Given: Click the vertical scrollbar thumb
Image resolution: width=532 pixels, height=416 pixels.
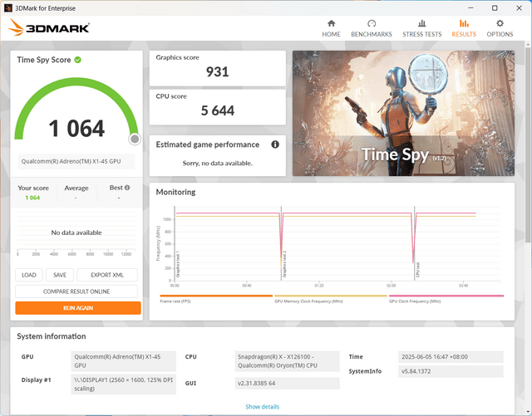Looking at the screenshot, I should click(528, 144).
